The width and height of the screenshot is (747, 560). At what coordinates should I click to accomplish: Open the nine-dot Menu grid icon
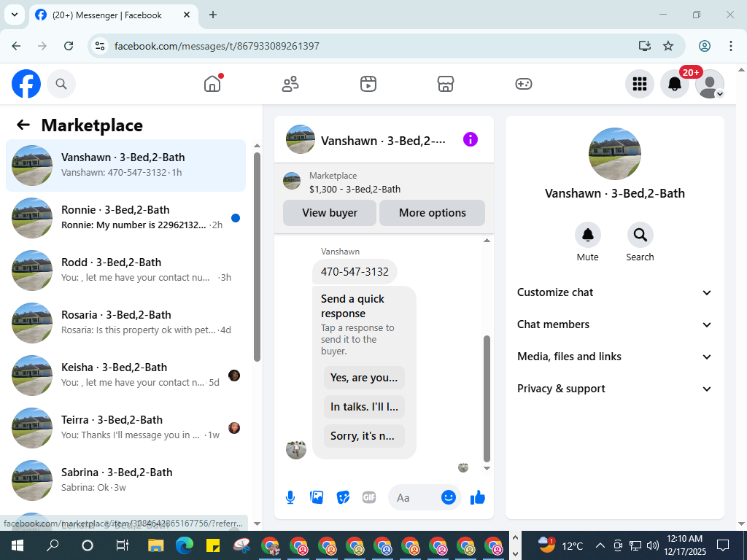[x=639, y=84]
